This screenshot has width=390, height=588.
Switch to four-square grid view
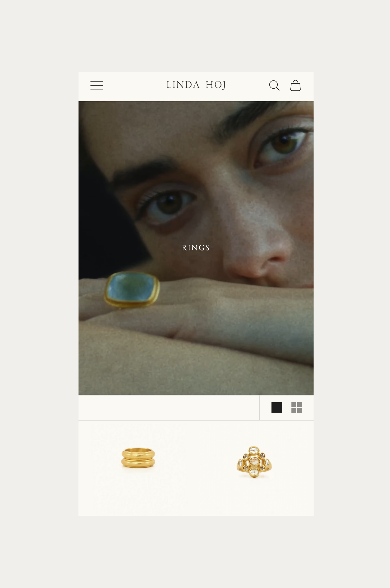click(x=296, y=407)
